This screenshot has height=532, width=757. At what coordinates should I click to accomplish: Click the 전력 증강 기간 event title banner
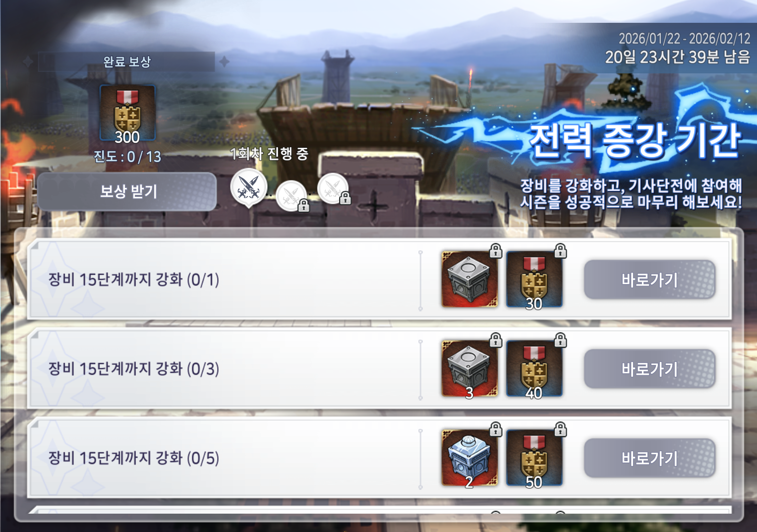point(635,141)
